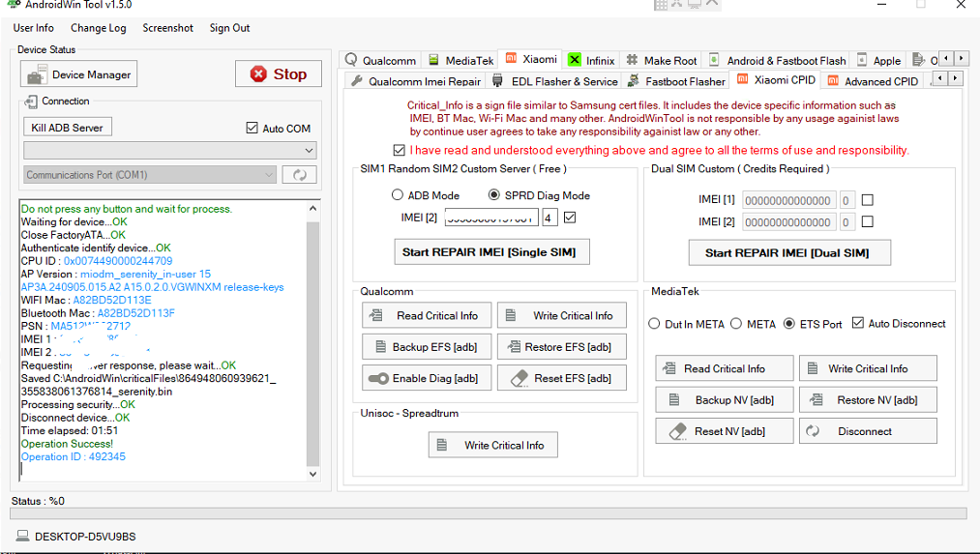Viewport: 980px width, 554px height.
Task: Click the 'Operation ID : 492345' log line
Action: 74,456
